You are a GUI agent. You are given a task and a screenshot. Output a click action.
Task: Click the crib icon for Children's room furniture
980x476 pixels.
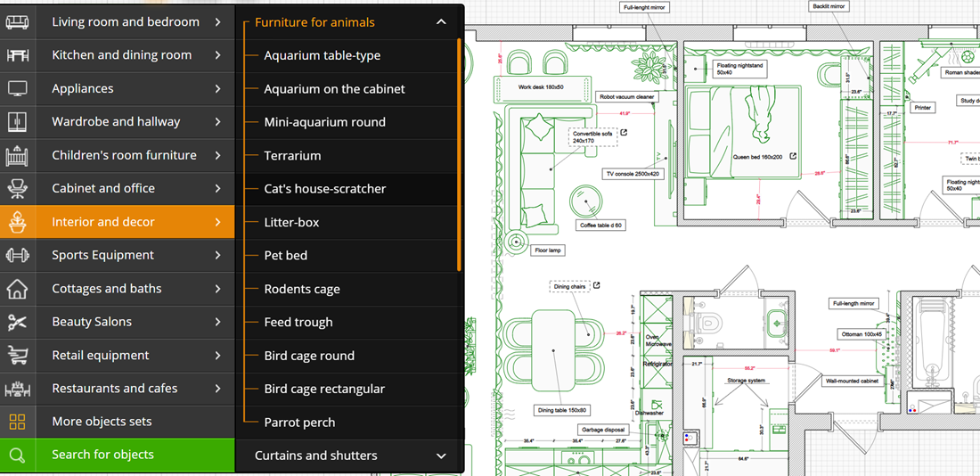(x=18, y=155)
